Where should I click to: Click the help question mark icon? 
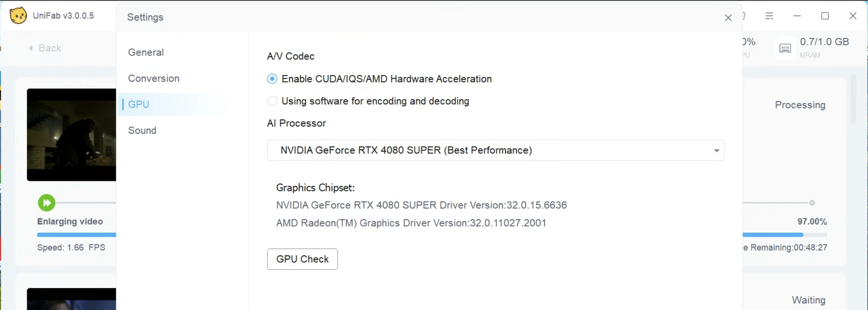744,16
